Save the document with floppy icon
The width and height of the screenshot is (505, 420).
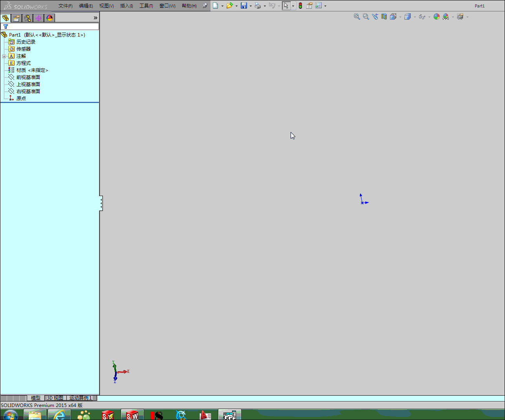pyautogui.click(x=244, y=6)
